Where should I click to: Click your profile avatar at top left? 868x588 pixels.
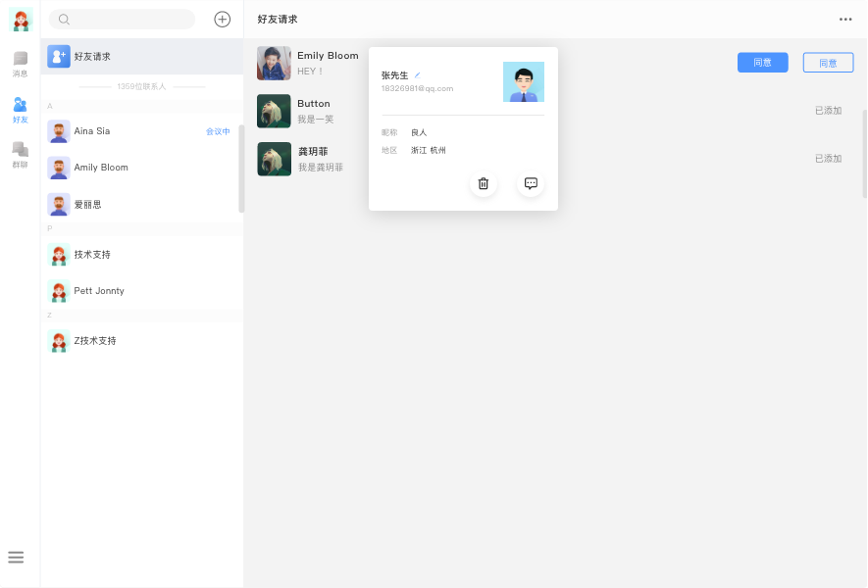tap(21, 20)
